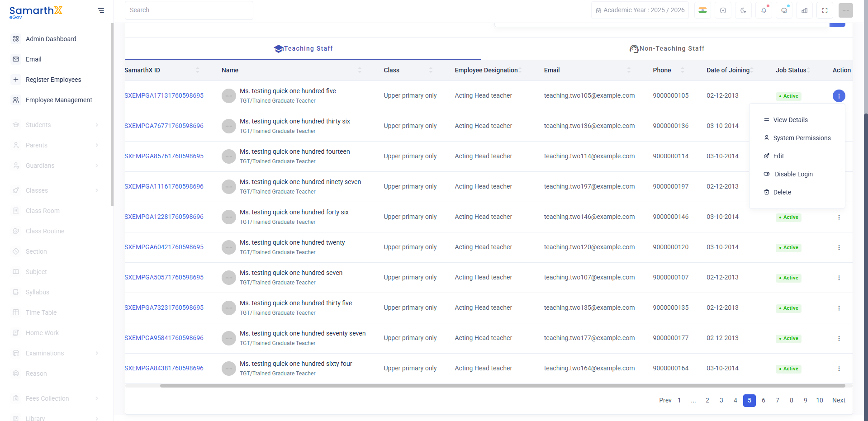Click phone number 9000000136
This screenshot has height=421, width=868.
(x=671, y=126)
